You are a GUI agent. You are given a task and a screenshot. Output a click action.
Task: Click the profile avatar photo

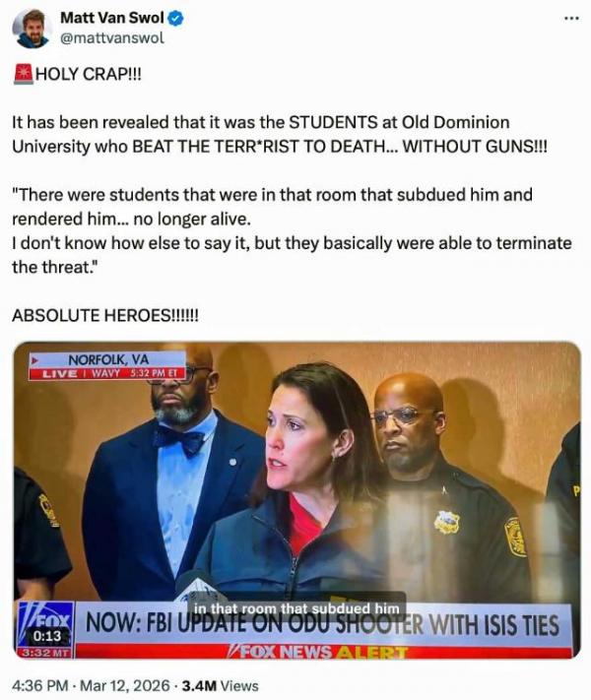pos(32,29)
